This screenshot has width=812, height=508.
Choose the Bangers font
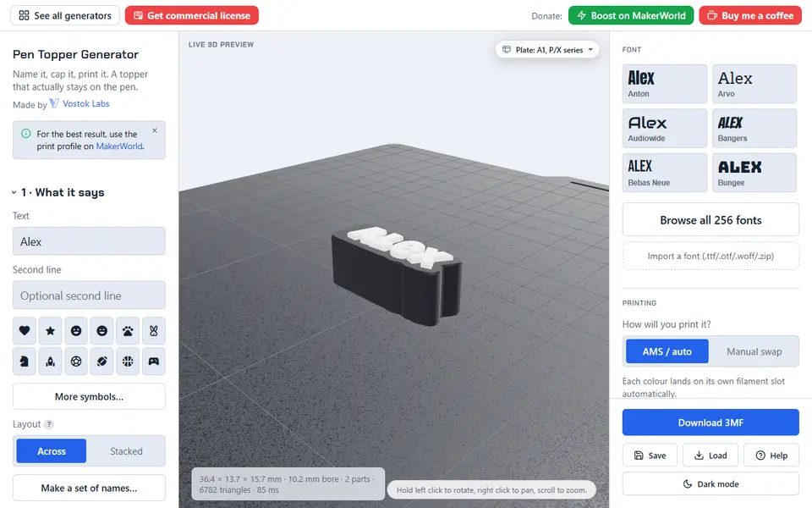click(754, 128)
